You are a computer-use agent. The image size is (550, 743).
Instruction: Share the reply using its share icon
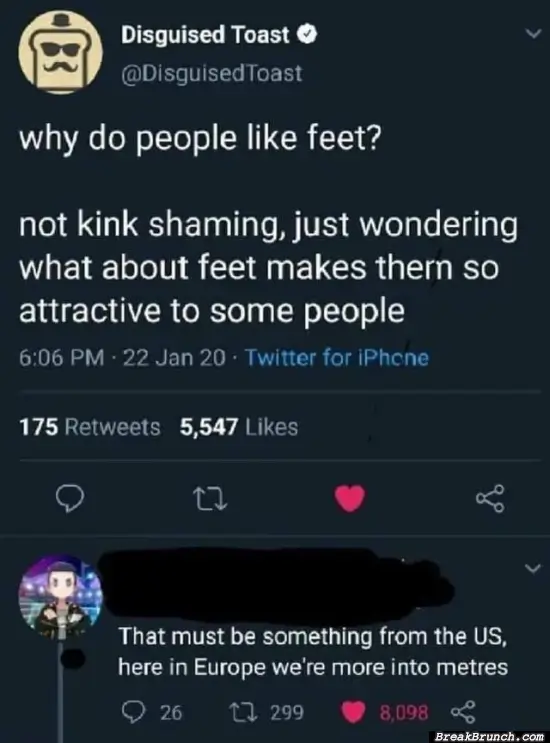coord(462,712)
